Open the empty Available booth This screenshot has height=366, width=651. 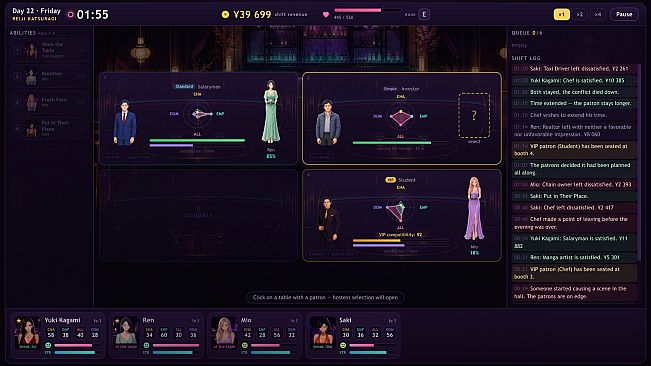tap(198, 215)
